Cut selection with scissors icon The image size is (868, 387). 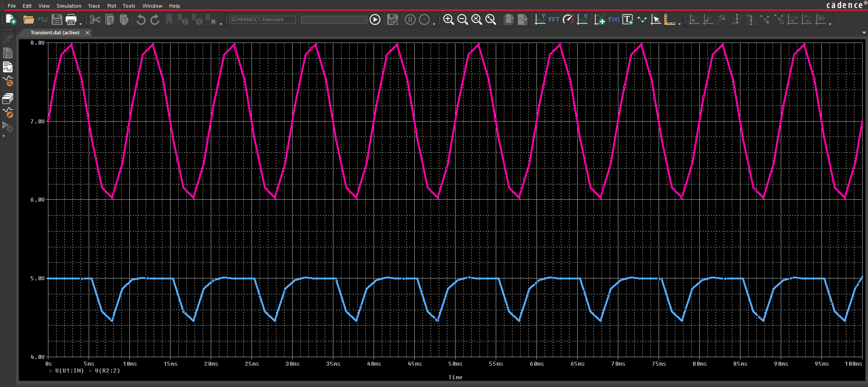click(95, 19)
